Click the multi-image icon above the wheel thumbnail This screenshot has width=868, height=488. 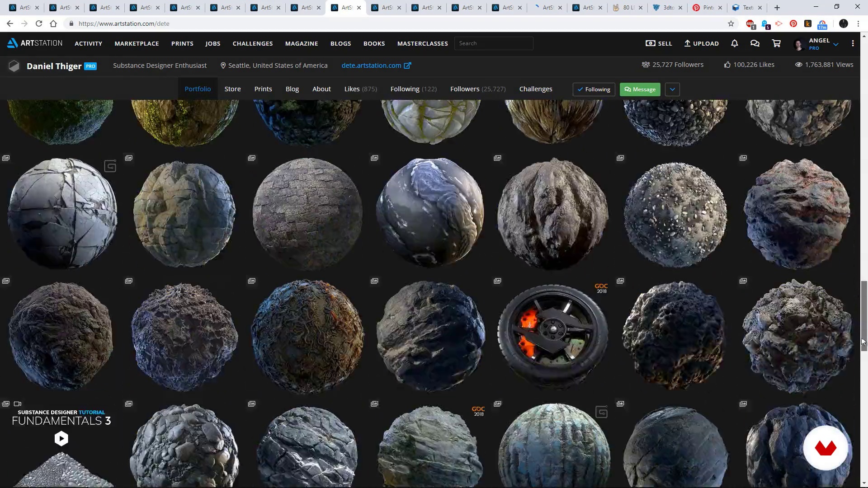click(497, 281)
